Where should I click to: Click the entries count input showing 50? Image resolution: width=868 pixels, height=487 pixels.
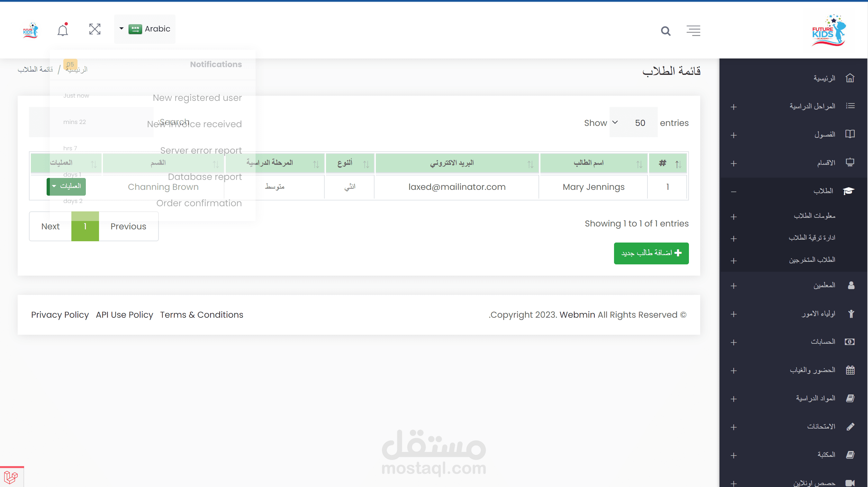point(639,122)
